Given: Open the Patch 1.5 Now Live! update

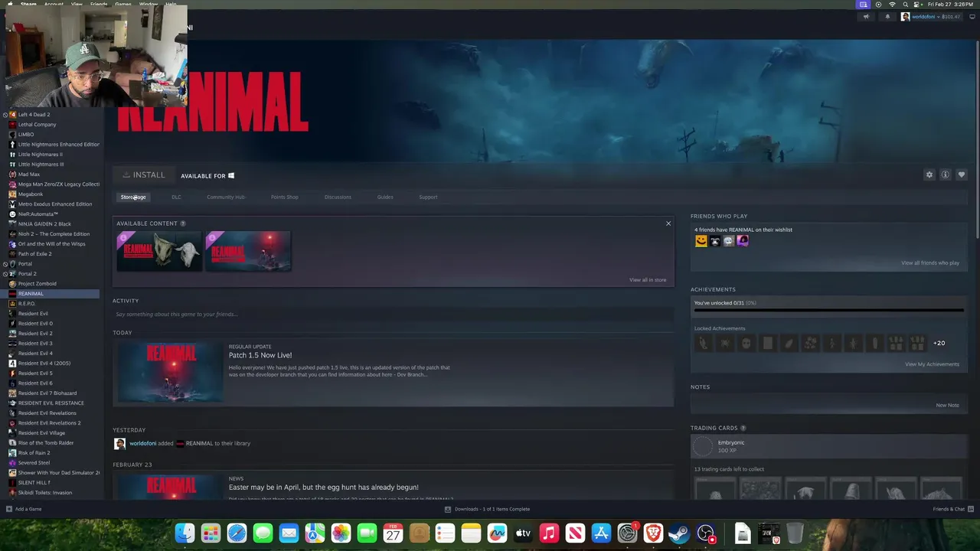Looking at the screenshot, I should tap(260, 355).
